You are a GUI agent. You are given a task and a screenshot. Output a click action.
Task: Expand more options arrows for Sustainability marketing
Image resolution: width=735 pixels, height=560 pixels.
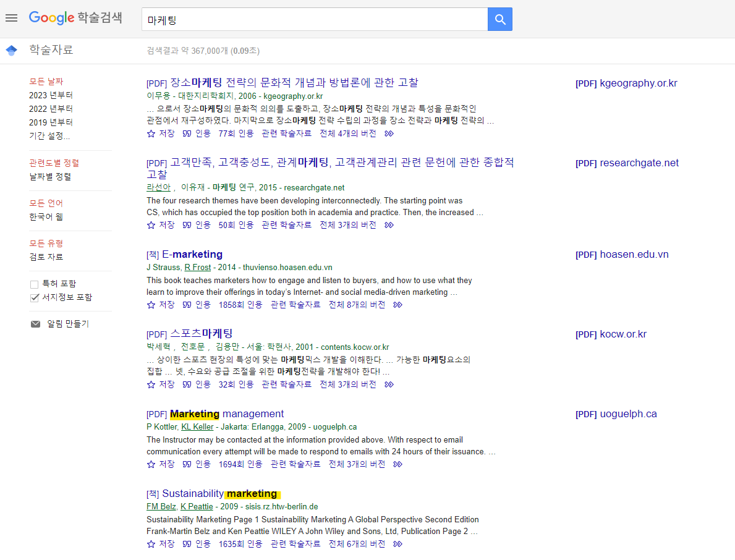click(x=398, y=543)
